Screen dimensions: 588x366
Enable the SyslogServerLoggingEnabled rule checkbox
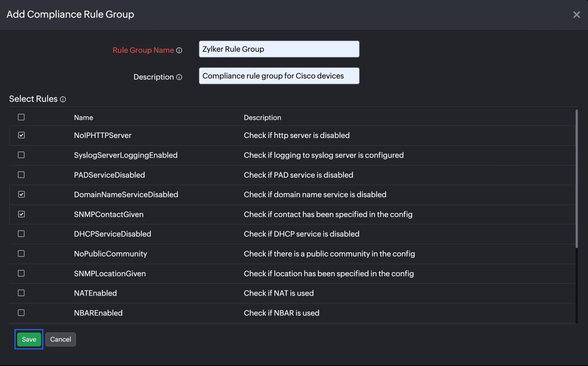(21, 155)
